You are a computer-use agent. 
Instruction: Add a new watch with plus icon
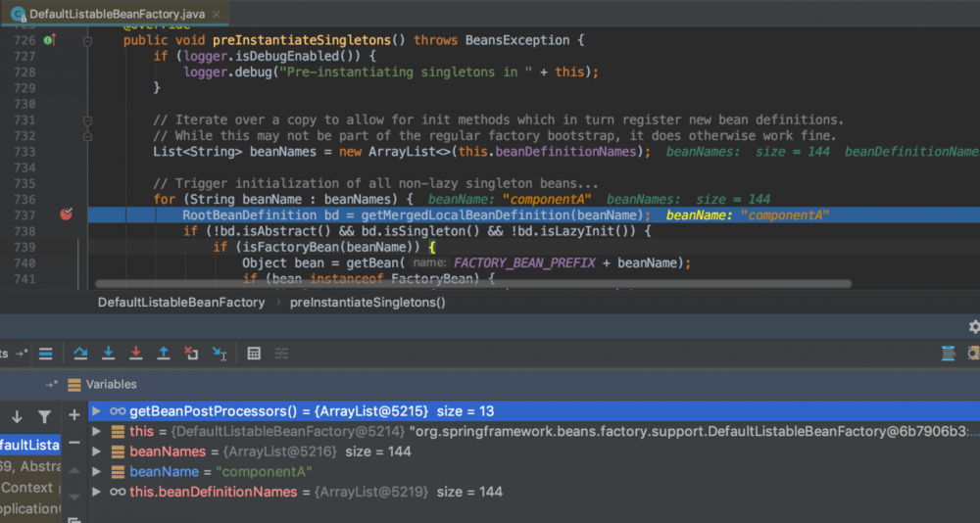coord(73,415)
